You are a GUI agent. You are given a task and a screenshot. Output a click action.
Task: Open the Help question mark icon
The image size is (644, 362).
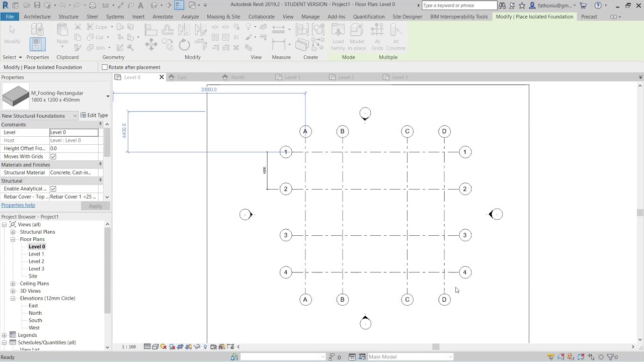[x=598, y=6]
